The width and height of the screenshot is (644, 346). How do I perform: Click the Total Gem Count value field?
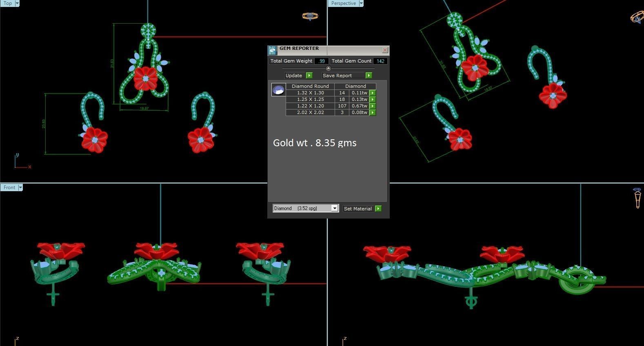click(380, 61)
